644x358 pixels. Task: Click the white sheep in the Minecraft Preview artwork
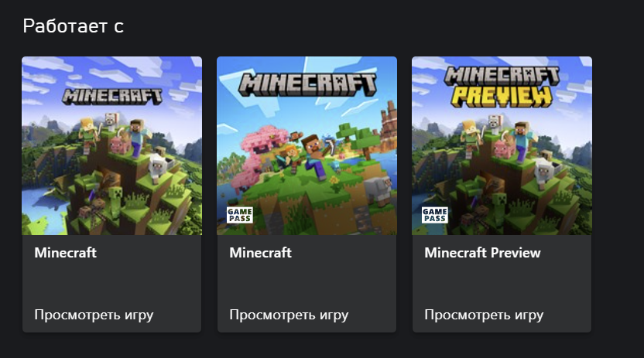pos(546,171)
